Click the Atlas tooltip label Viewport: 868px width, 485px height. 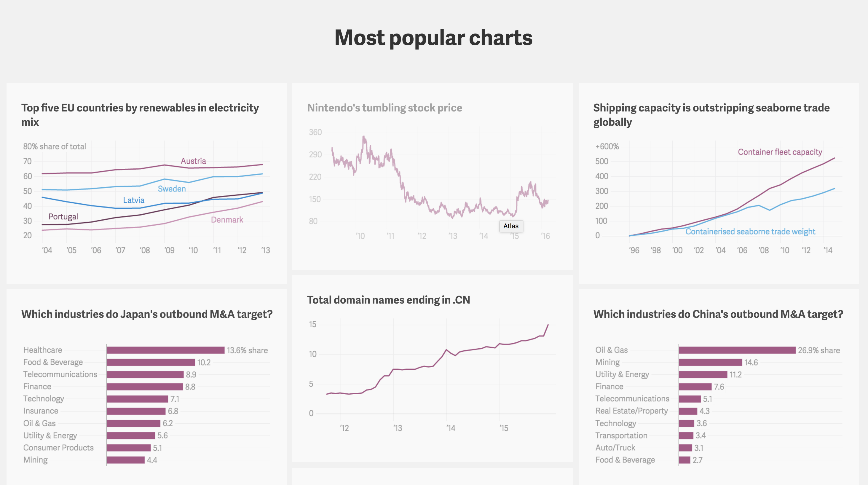click(511, 226)
